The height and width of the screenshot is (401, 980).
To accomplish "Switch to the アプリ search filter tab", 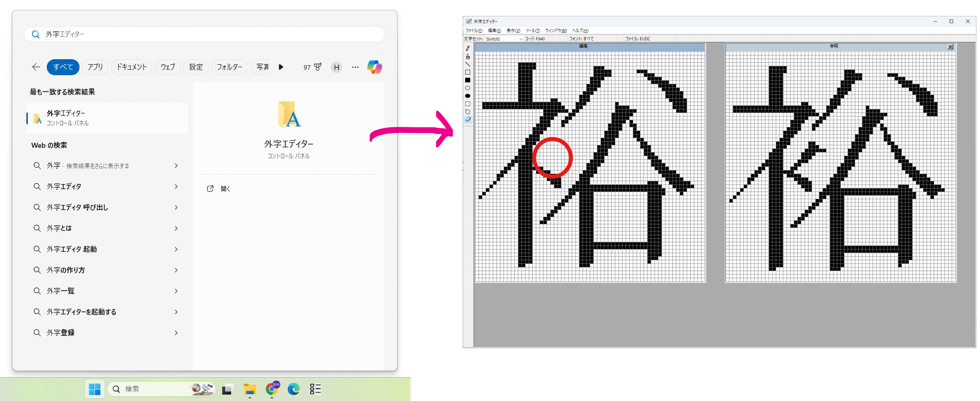I will point(95,67).
